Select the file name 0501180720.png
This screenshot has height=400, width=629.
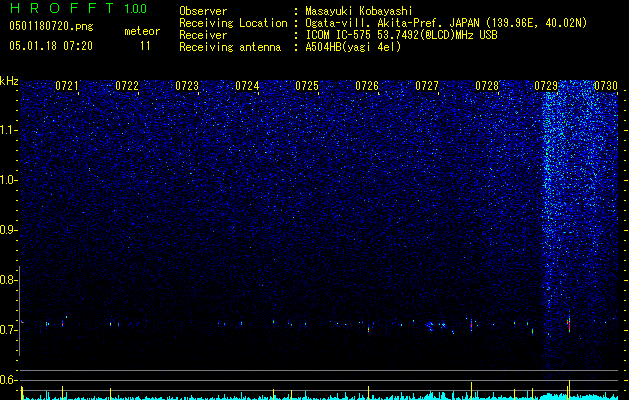coord(51,27)
